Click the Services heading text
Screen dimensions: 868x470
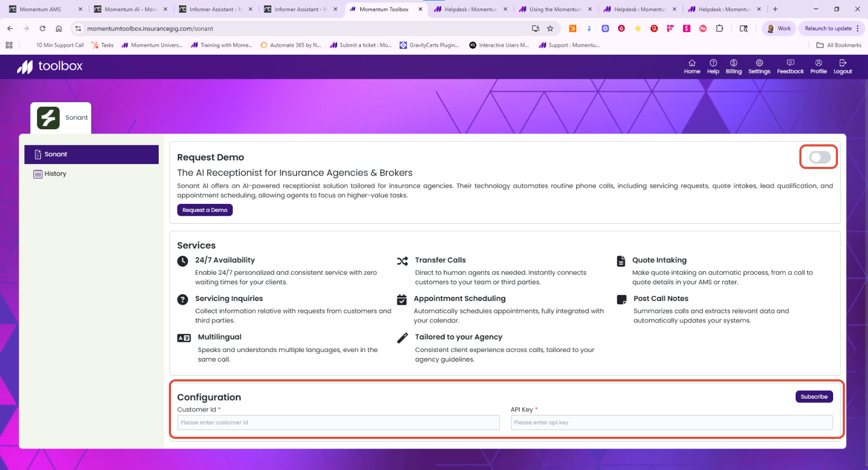click(196, 245)
